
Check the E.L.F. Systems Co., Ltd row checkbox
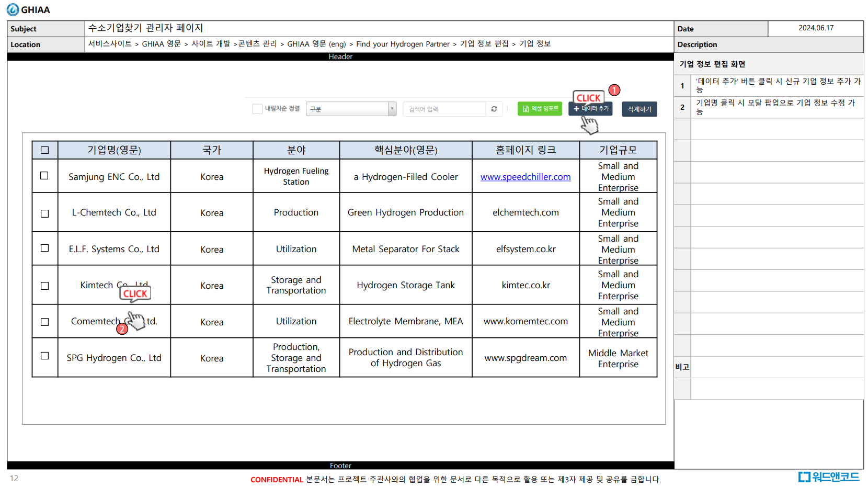point(45,248)
